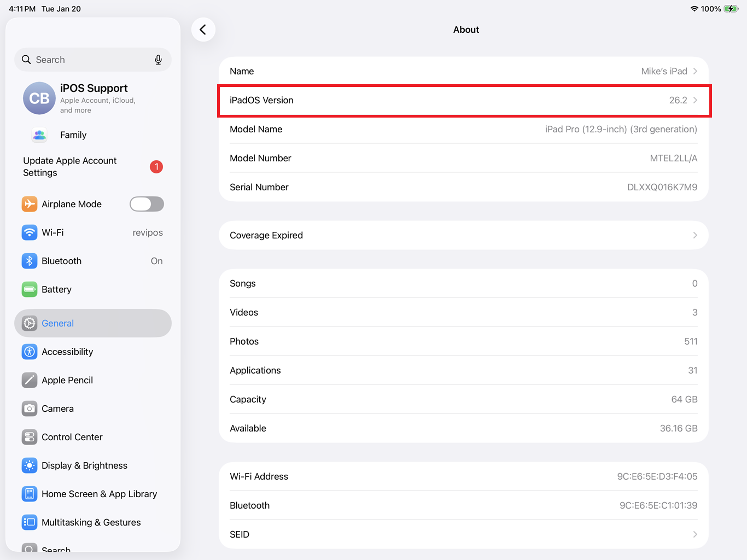Open Coverage Expired details
The width and height of the screenshot is (747, 560).
click(464, 235)
